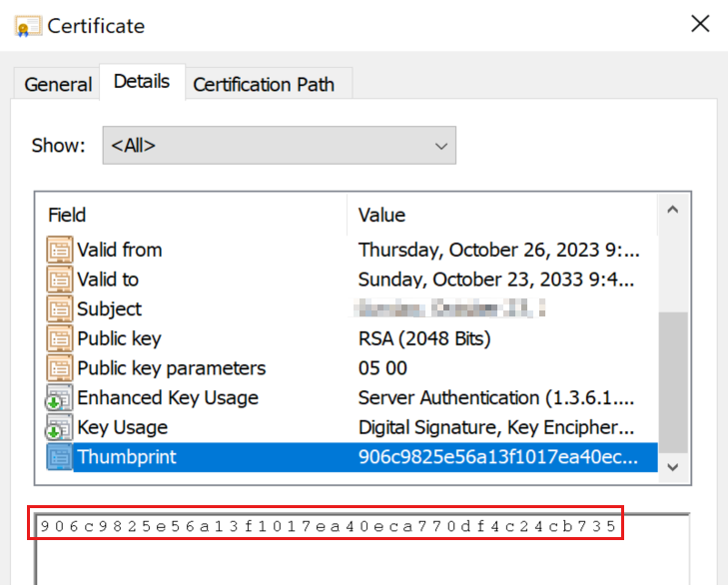Screen dimensions: 728x585
Task: Click the Certificate icon in title bar
Action: coord(28,26)
